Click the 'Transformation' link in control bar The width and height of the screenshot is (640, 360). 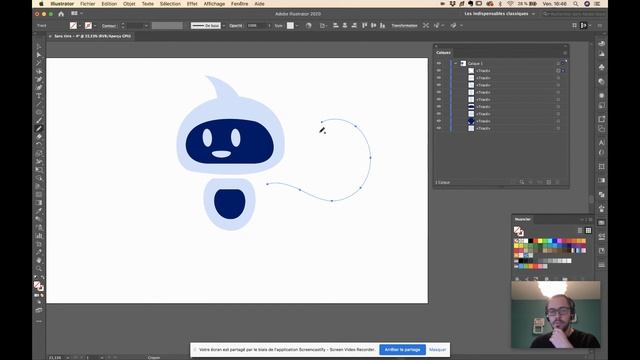coord(404,25)
